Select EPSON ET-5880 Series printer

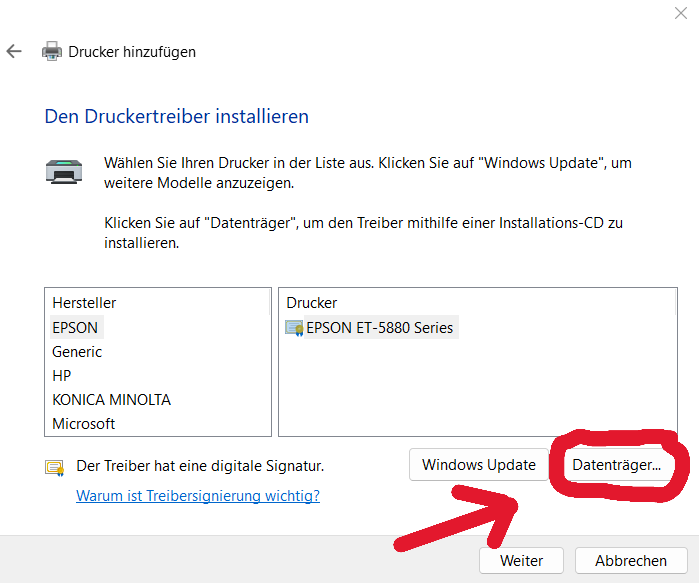[x=379, y=327]
